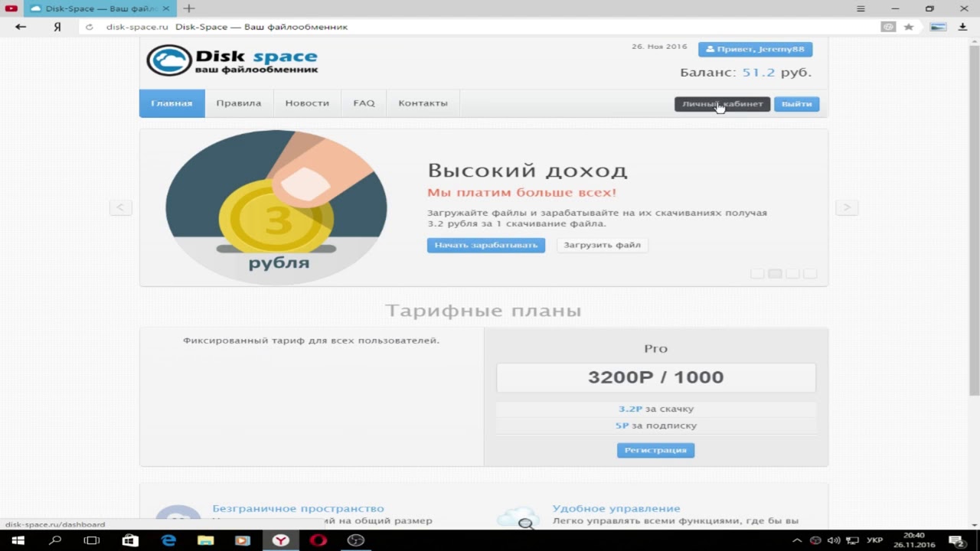The image size is (980, 551).
Task: Click the Выйти logout button
Action: point(796,104)
